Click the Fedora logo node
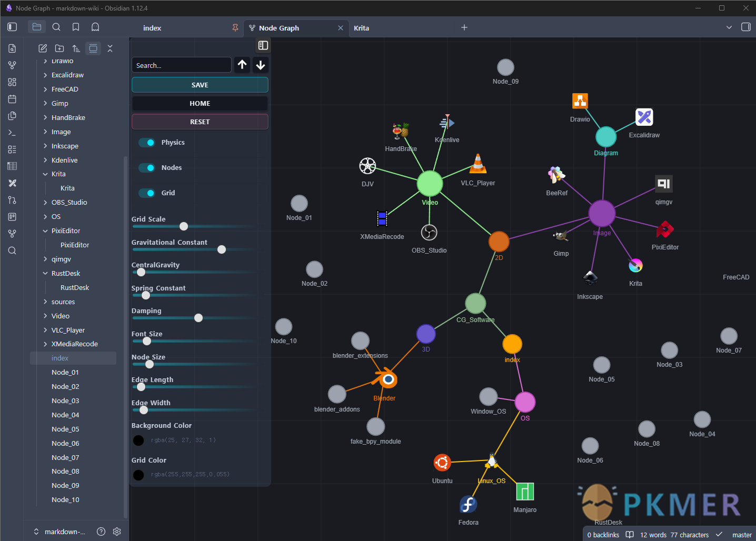This screenshot has height=541, width=756. click(469, 504)
